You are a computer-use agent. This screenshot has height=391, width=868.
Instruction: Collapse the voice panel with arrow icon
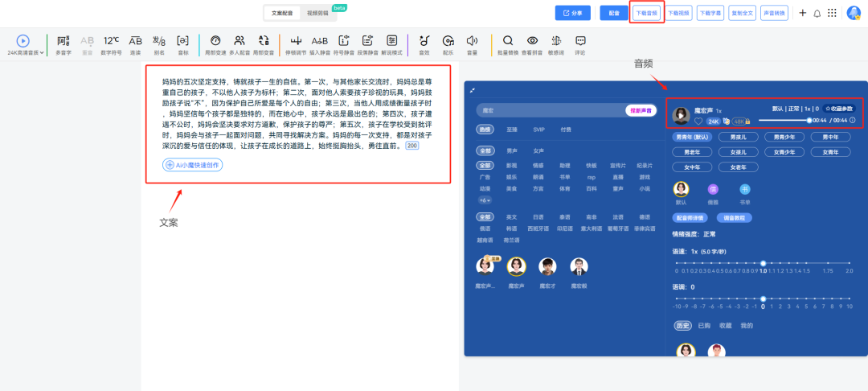(x=473, y=90)
